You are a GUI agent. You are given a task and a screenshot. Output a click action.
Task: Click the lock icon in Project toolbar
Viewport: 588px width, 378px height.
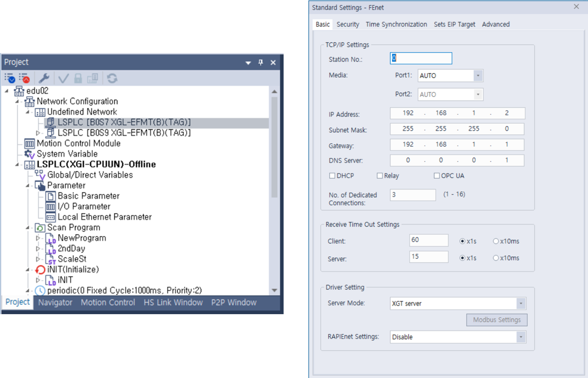coord(78,78)
